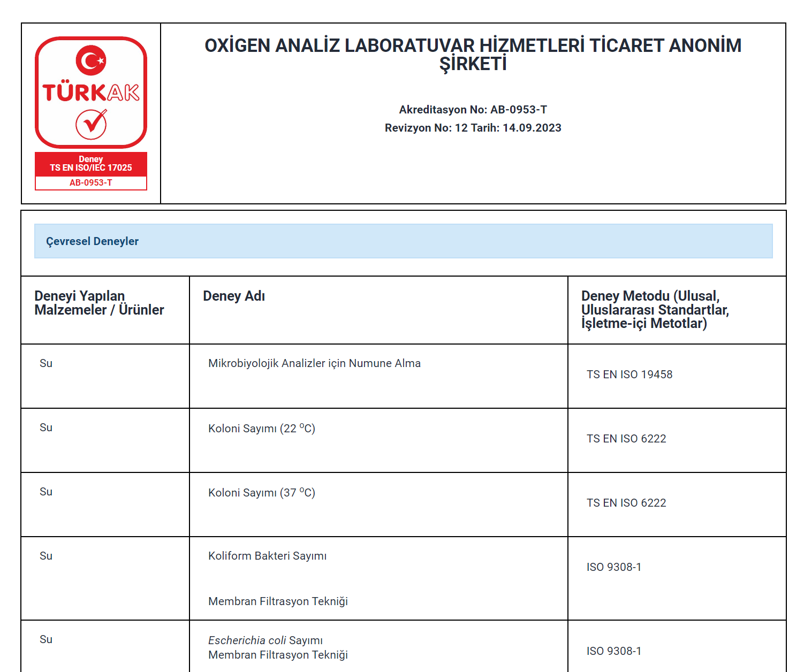Image resolution: width=804 pixels, height=672 pixels.
Task: Click the 'Deneyi Yapılan Malzemeler / Ürünler' column header
Action: [99, 303]
